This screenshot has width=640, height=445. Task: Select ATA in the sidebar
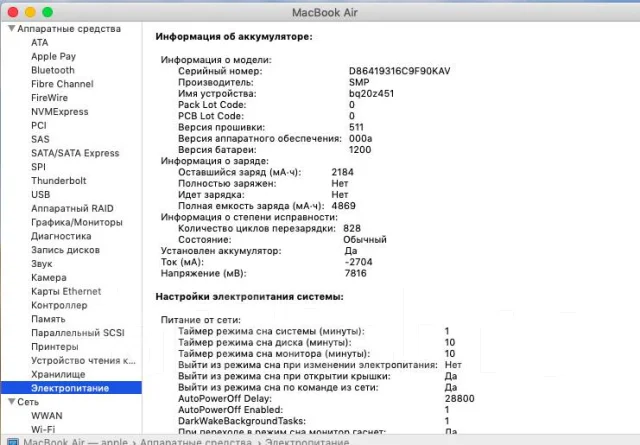click(x=40, y=42)
